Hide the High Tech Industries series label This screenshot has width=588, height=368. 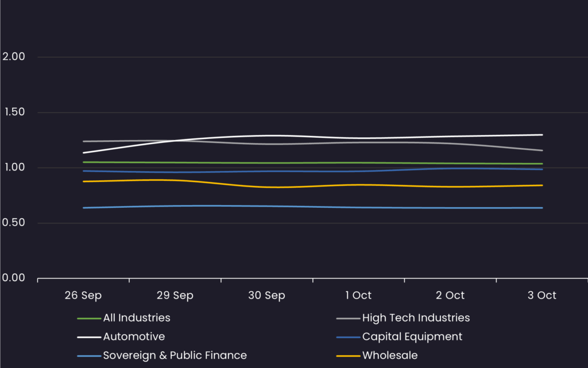pos(416,317)
